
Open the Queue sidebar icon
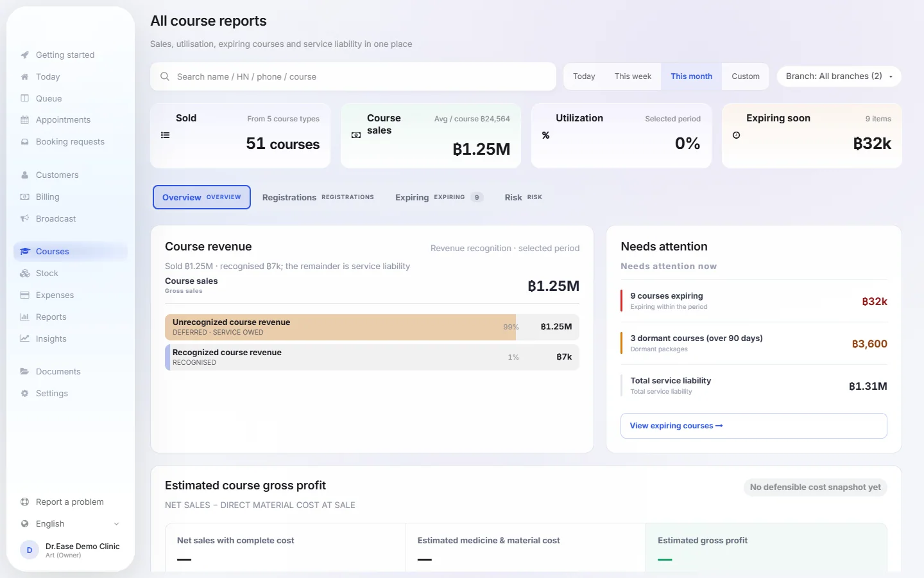[24, 99]
